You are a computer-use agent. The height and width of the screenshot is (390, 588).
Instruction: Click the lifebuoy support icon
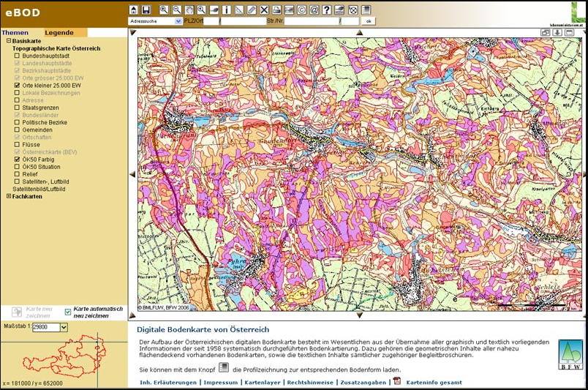pyautogui.click(x=353, y=10)
